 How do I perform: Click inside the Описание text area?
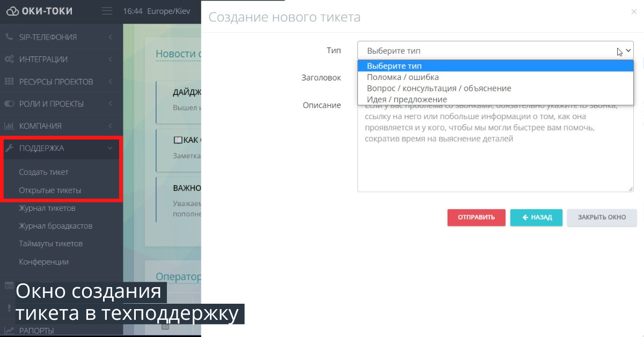point(495,161)
